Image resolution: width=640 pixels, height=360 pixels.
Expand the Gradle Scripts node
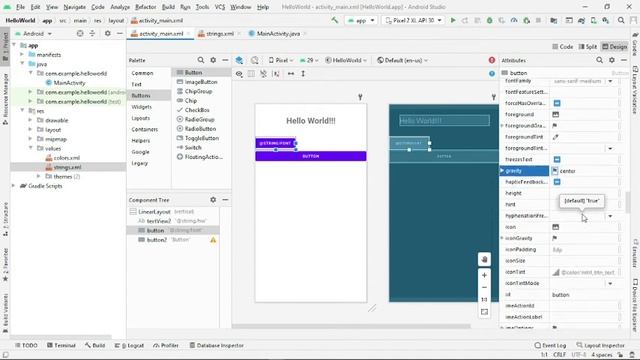pyautogui.click(x=14, y=186)
